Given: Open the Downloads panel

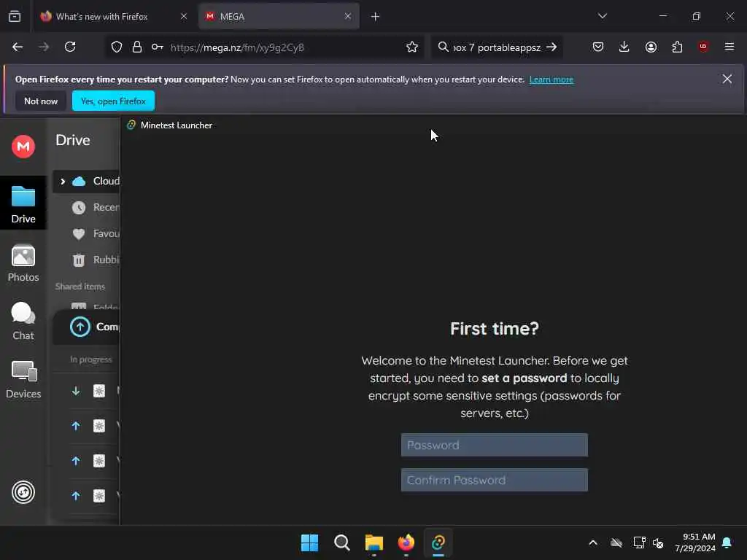Looking at the screenshot, I should coord(624,47).
